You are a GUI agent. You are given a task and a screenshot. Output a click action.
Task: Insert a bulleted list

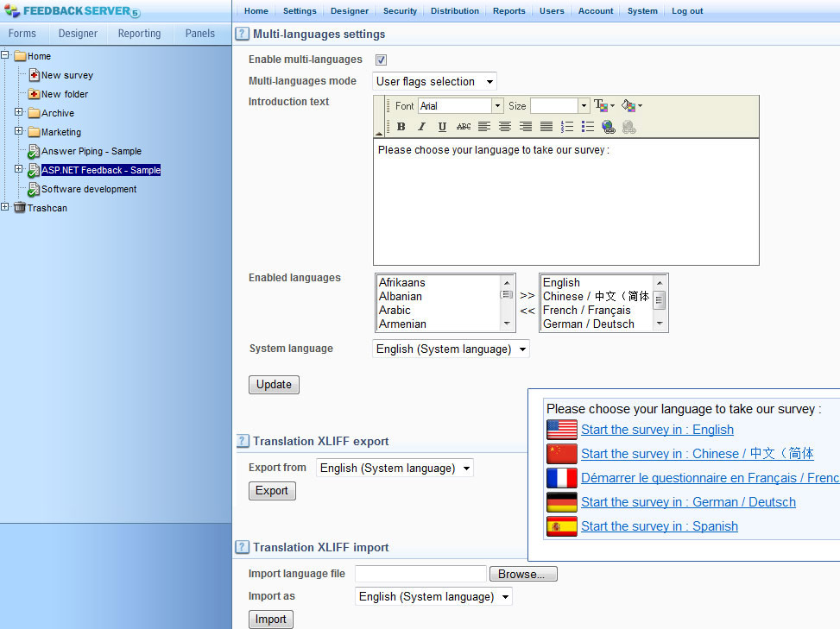pos(588,127)
